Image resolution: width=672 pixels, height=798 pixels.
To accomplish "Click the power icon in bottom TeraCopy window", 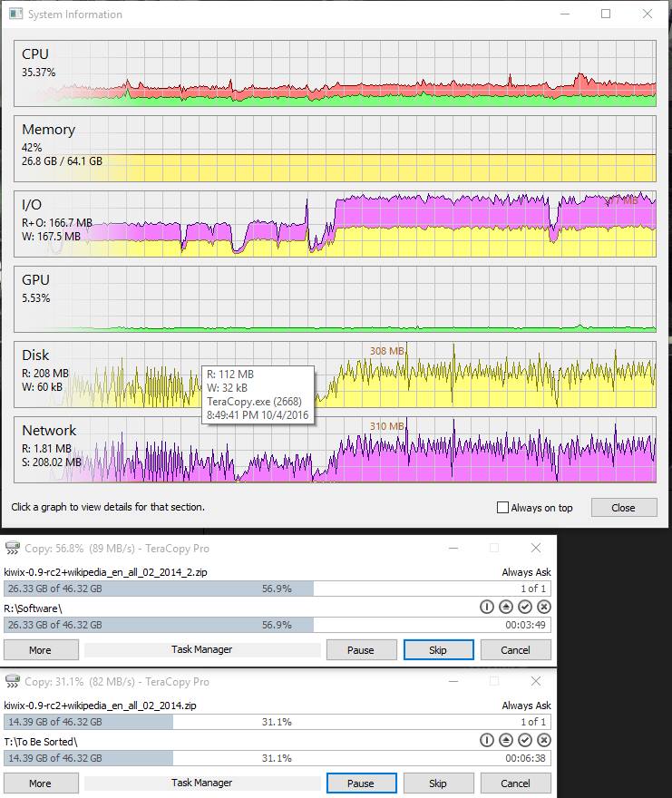I will point(487,740).
